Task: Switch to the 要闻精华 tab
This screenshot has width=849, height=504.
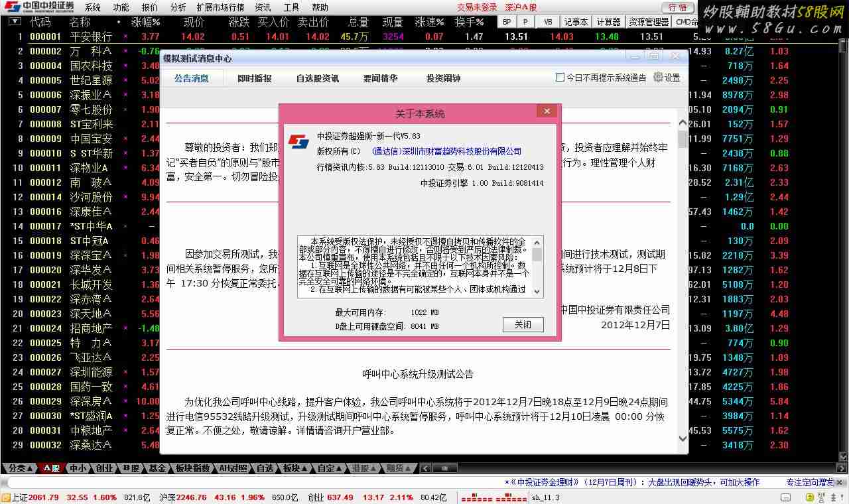Action: coord(381,78)
